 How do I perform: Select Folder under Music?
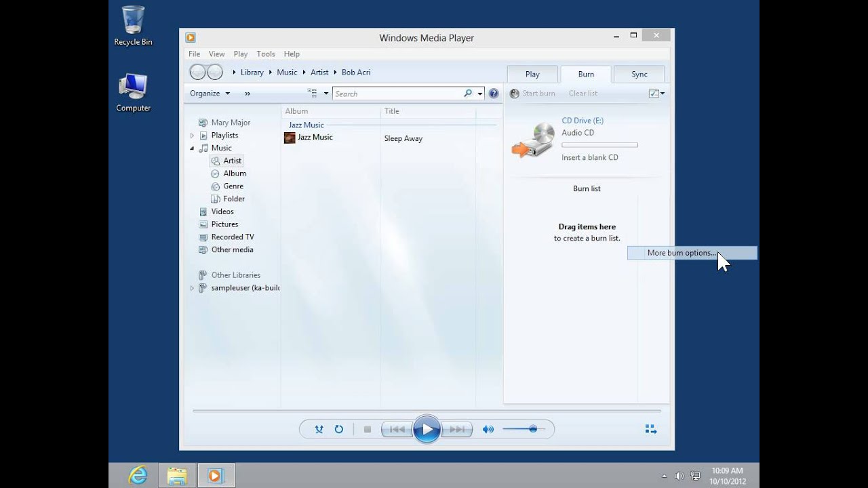pyautogui.click(x=234, y=199)
